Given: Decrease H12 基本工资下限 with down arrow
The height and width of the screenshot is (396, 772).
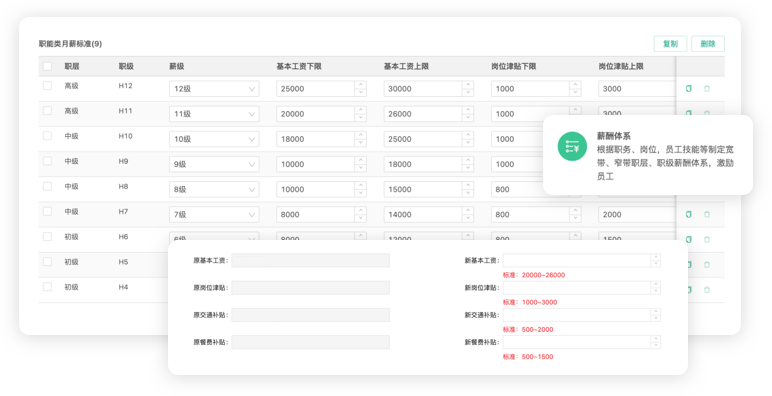Looking at the screenshot, I should tap(360, 93).
